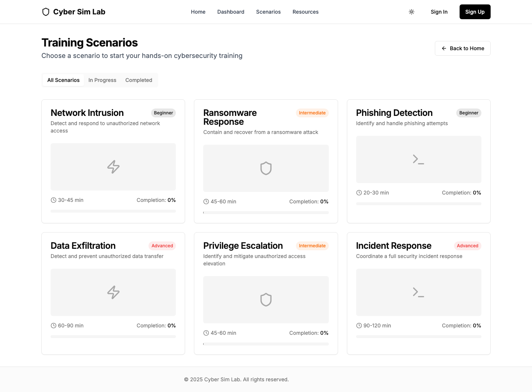Go back using Back to Home button
532x392 pixels.
click(463, 48)
